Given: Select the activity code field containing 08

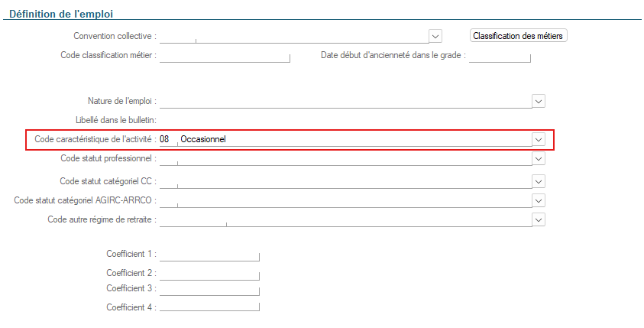Looking at the screenshot, I should 167,139.
